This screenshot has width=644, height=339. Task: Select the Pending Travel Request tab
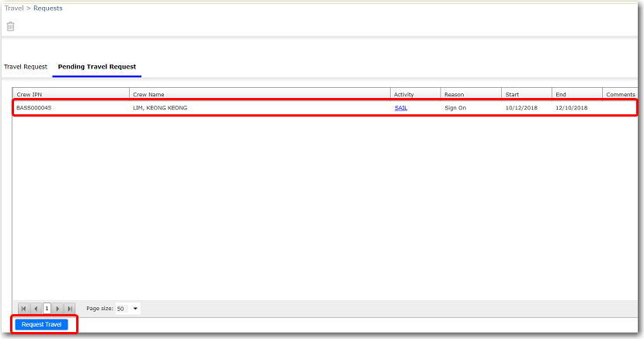tap(97, 67)
